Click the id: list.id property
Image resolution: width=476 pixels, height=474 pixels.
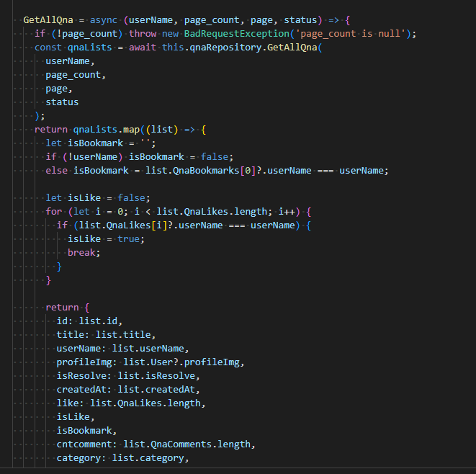(89, 321)
